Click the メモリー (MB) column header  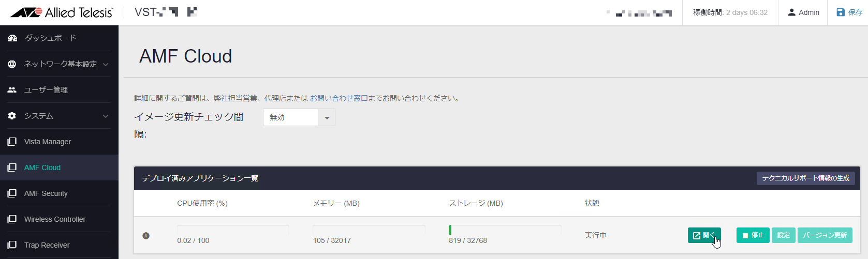[336, 203]
